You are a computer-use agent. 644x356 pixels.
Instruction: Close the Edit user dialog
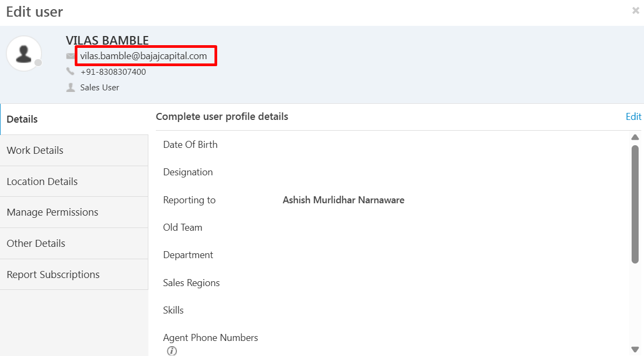(635, 11)
